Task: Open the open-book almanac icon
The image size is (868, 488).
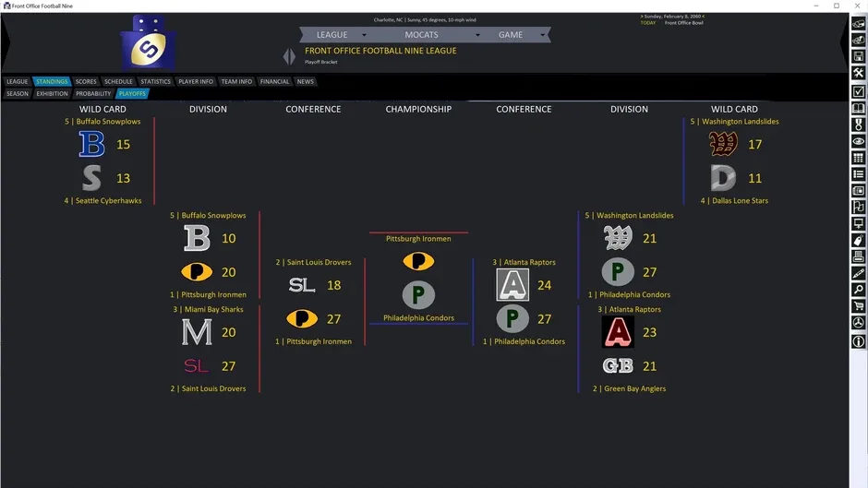Action: tap(858, 108)
